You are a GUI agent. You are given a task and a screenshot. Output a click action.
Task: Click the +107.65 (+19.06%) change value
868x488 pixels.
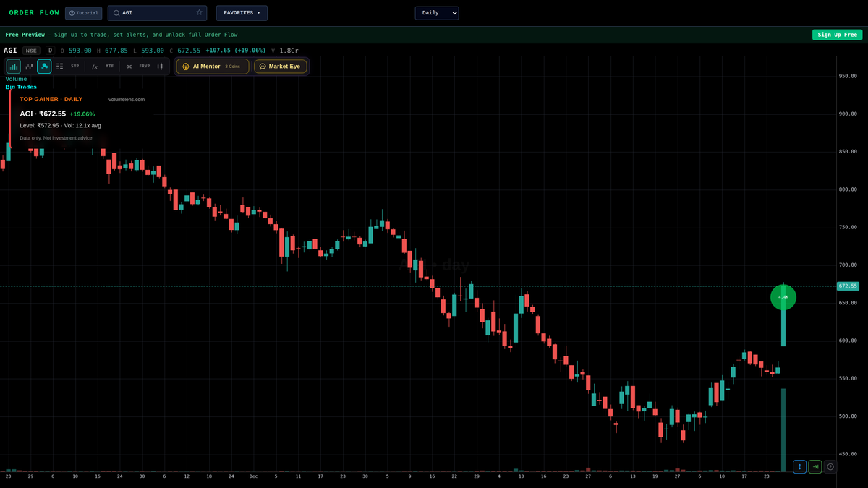click(236, 51)
